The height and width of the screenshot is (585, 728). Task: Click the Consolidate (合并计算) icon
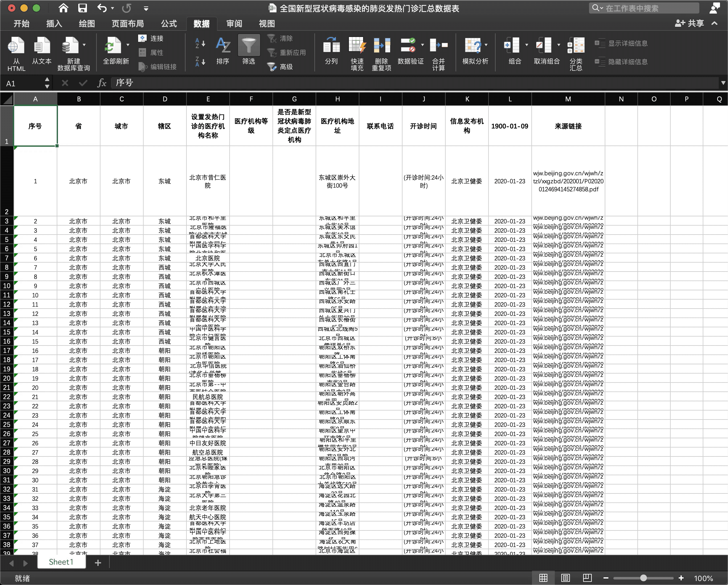point(438,46)
